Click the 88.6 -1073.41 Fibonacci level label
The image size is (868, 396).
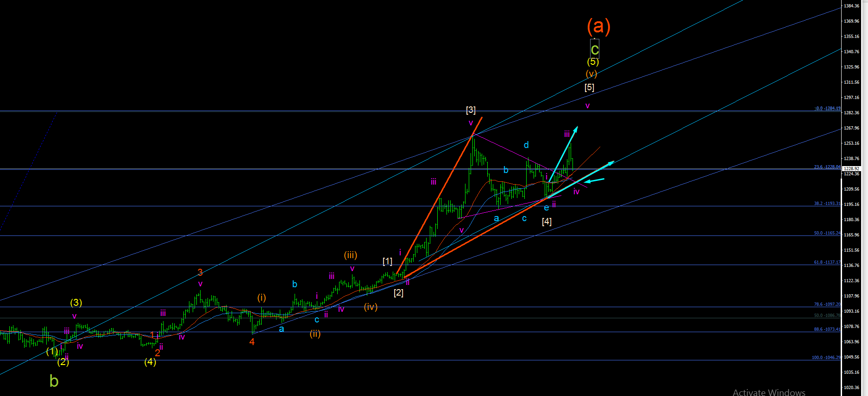point(827,329)
